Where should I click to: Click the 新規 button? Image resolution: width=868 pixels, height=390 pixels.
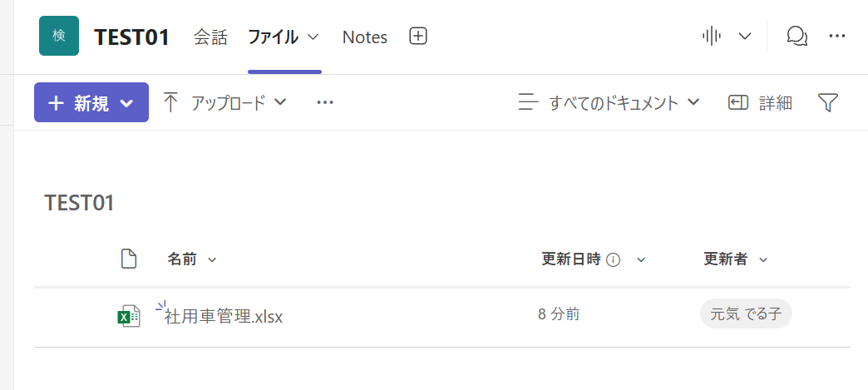click(91, 102)
